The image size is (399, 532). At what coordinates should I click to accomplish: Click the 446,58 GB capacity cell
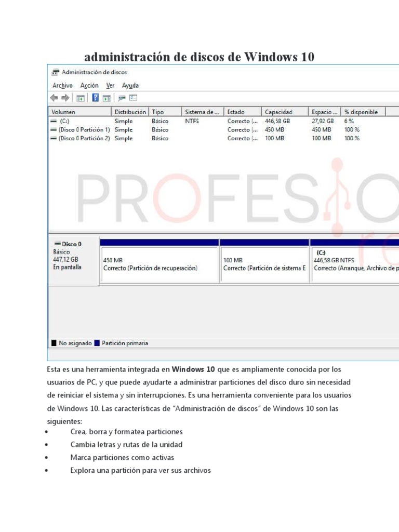pyautogui.click(x=277, y=121)
